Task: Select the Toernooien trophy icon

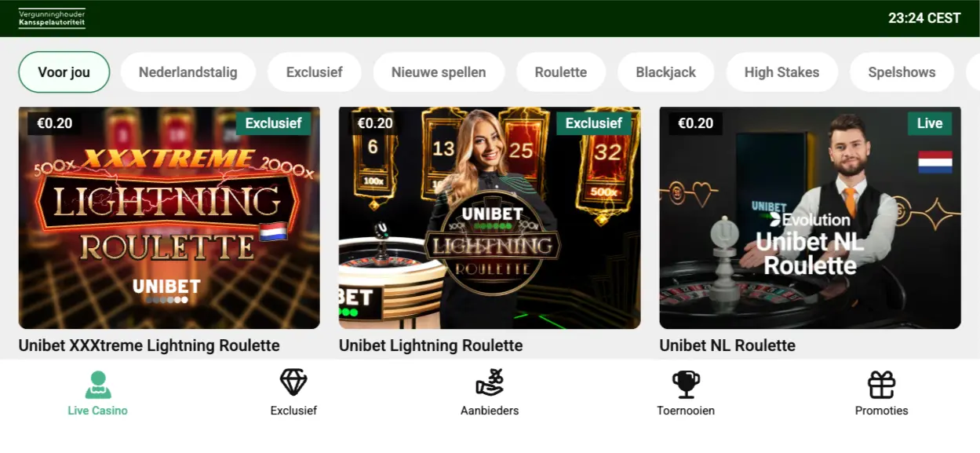Action: pyautogui.click(x=686, y=384)
